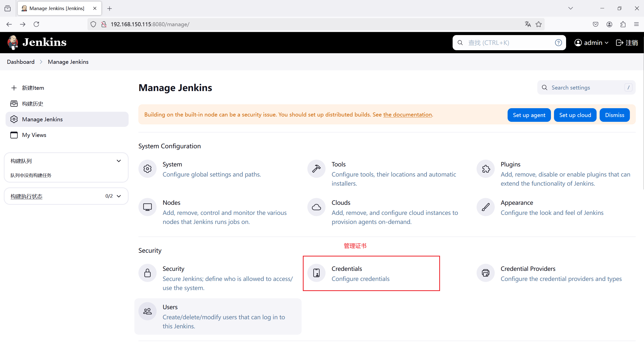Focus the Search settings field
Screen dimensions: 644x345
pos(587,88)
